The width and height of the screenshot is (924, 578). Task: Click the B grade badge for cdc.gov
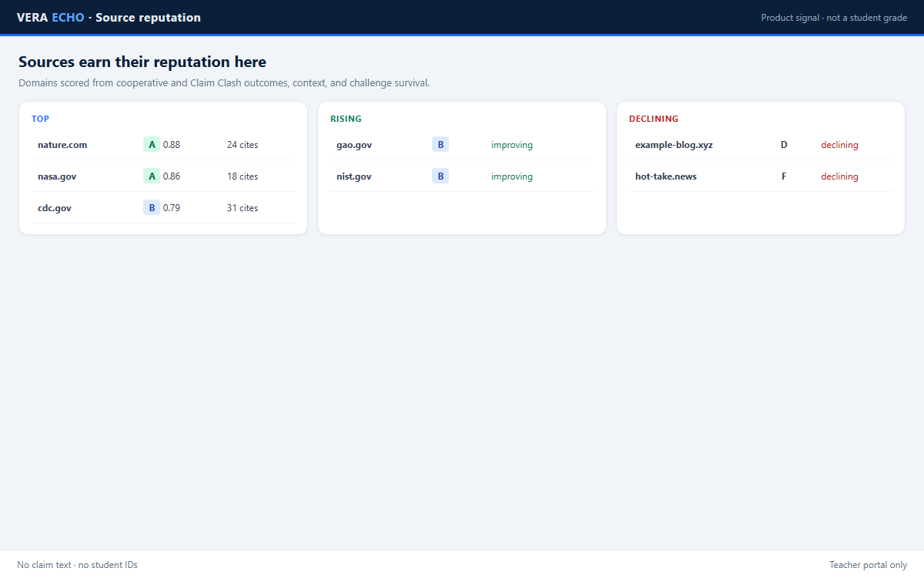[152, 208]
